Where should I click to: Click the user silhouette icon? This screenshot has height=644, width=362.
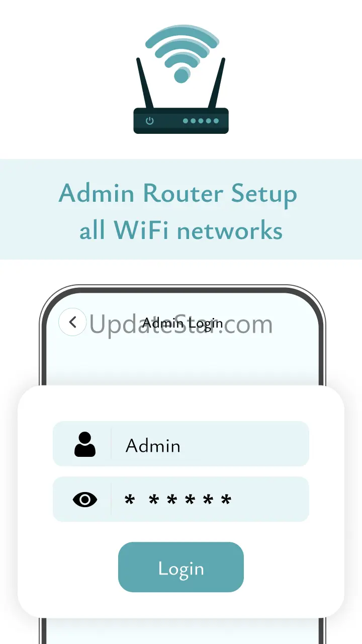tap(85, 444)
